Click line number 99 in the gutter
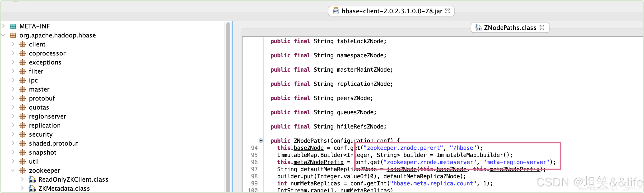Viewport: 644px width, 193px height. 254,183
